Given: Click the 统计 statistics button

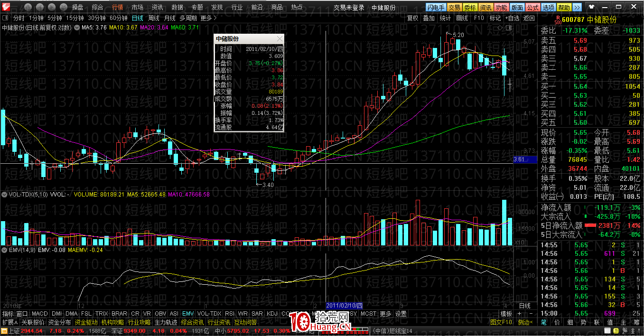Looking at the screenshot, I should (x=445, y=18).
